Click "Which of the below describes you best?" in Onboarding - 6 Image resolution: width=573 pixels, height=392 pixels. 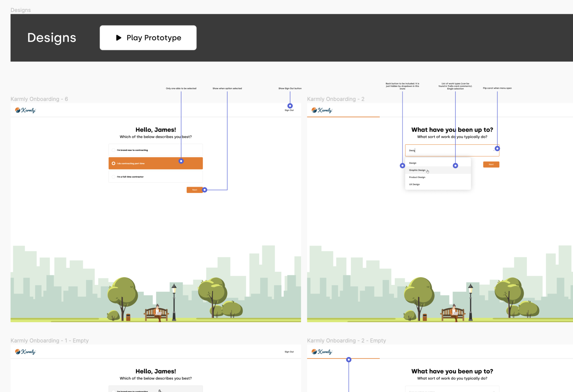point(156,137)
